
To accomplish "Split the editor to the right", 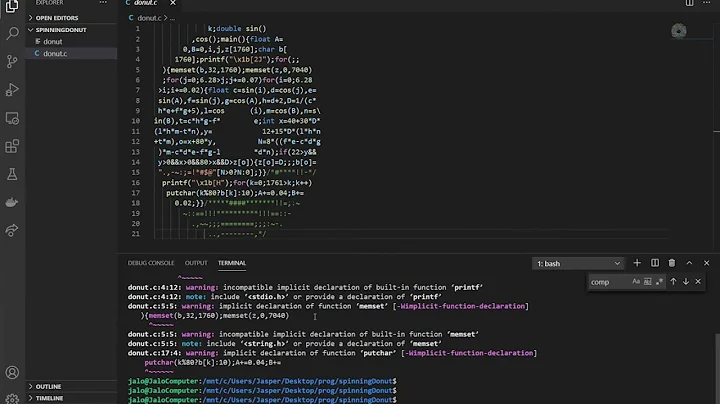I will (690, 3).
